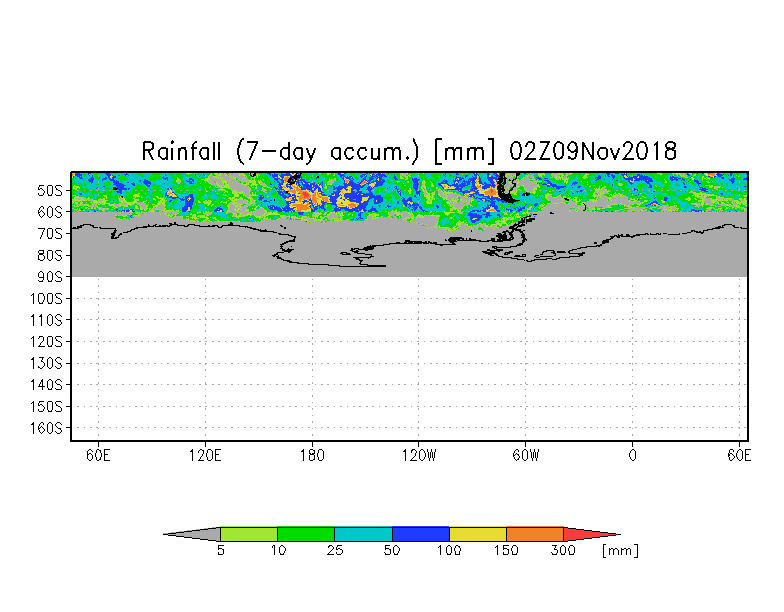Click the [mm] unit label beside legend
The width and height of the screenshot is (784, 612).
[x=620, y=550]
